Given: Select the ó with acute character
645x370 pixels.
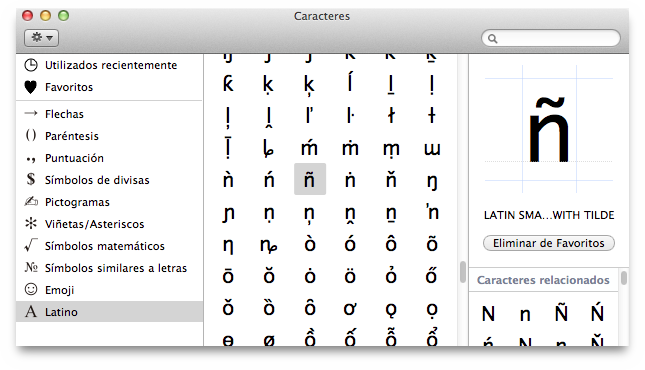Looking at the screenshot, I should [350, 244].
